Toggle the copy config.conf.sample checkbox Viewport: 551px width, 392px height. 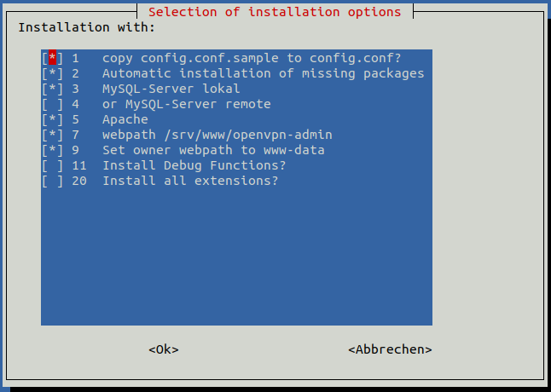tap(52, 58)
